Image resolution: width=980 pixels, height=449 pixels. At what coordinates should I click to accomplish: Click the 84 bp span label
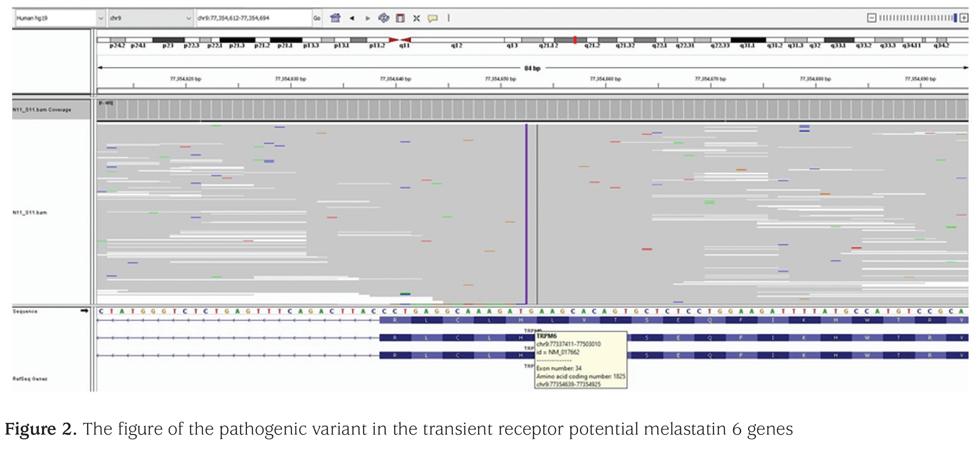coord(532,68)
